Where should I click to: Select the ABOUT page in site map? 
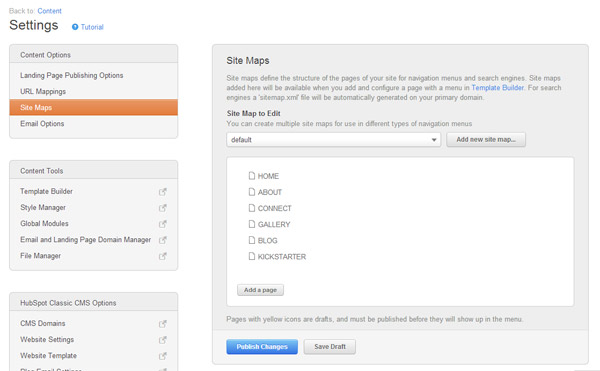(270, 192)
